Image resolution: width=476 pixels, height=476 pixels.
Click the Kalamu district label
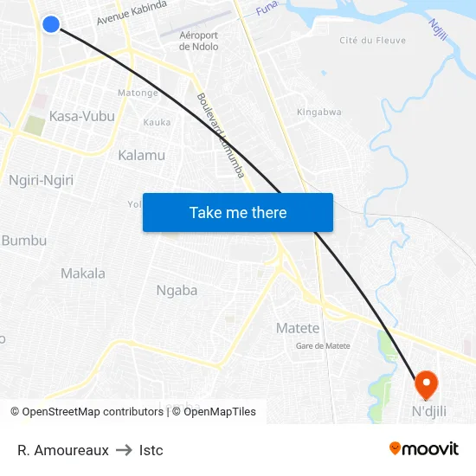pyautogui.click(x=142, y=156)
